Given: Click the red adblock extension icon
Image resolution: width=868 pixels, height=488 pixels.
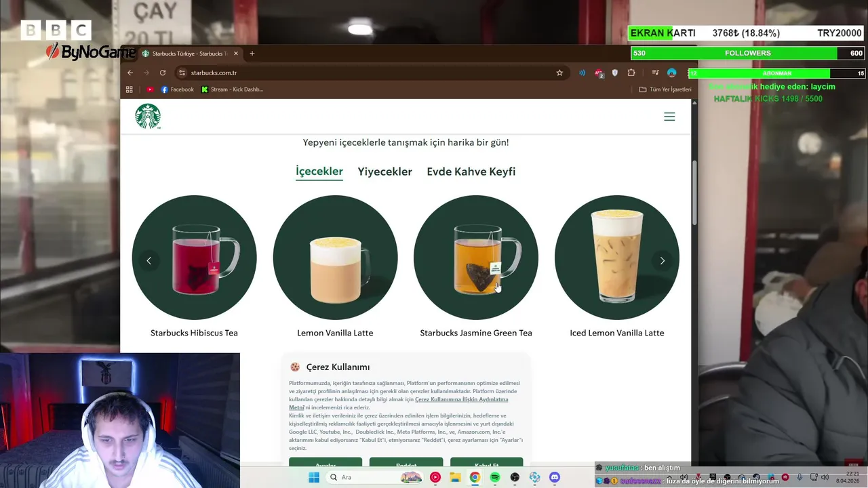Looking at the screenshot, I should [x=599, y=73].
